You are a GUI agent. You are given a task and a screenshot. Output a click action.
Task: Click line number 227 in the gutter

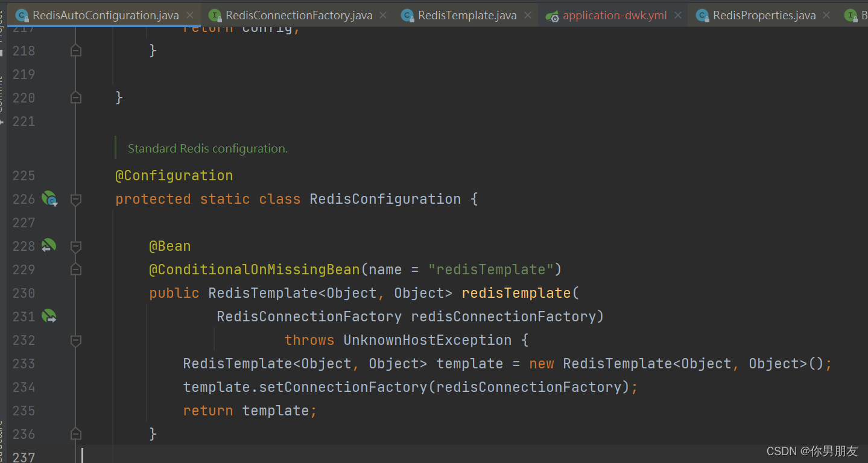pyautogui.click(x=24, y=222)
